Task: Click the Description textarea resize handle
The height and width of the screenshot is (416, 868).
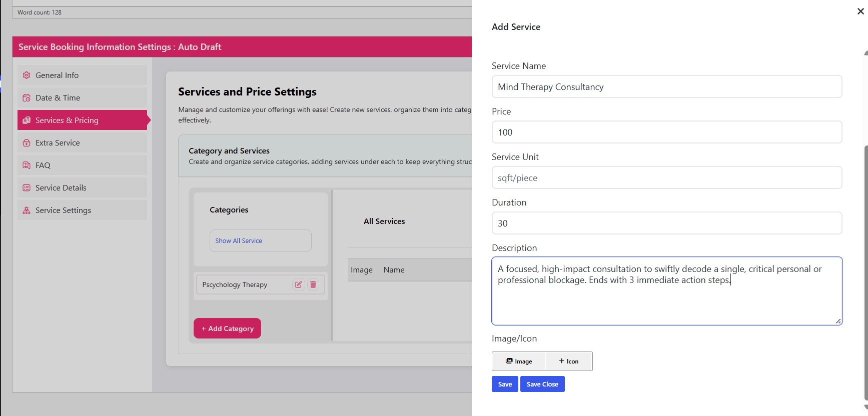Action: point(838,321)
